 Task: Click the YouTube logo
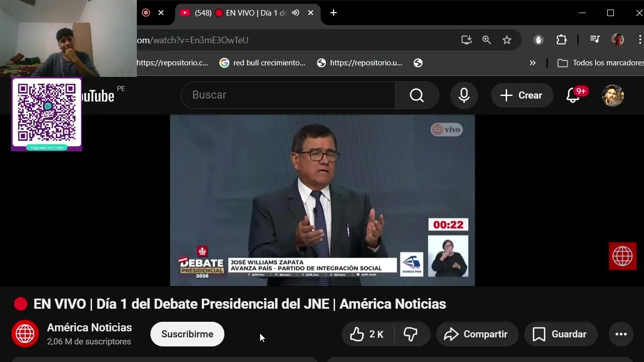tap(98, 96)
